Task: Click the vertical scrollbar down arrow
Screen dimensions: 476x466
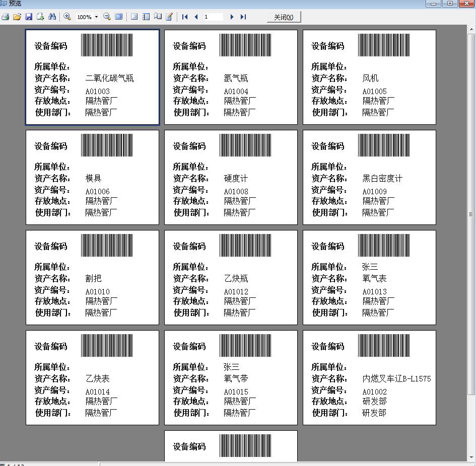Action: point(471,457)
